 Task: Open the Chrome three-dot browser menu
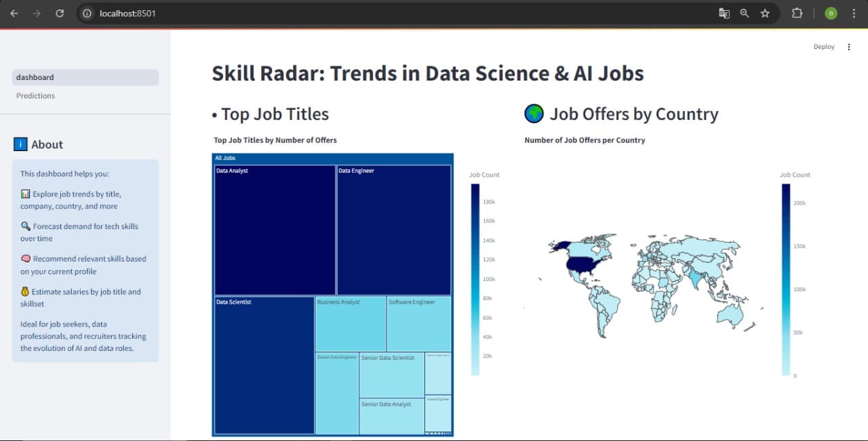point(854,13)
